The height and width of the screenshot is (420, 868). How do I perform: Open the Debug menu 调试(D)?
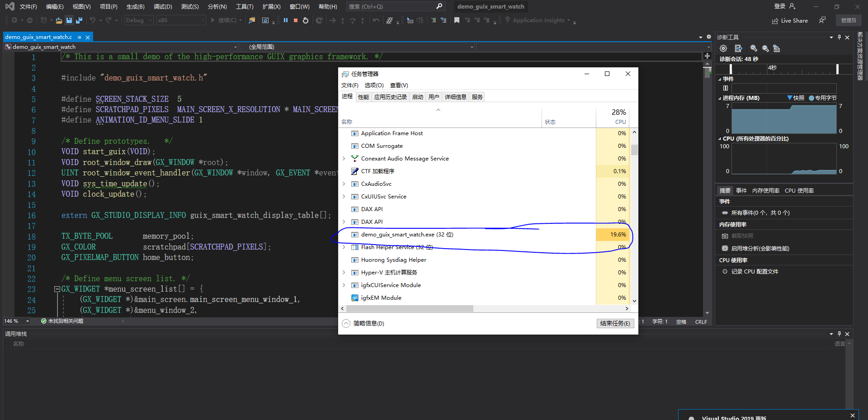coord(163,7)
